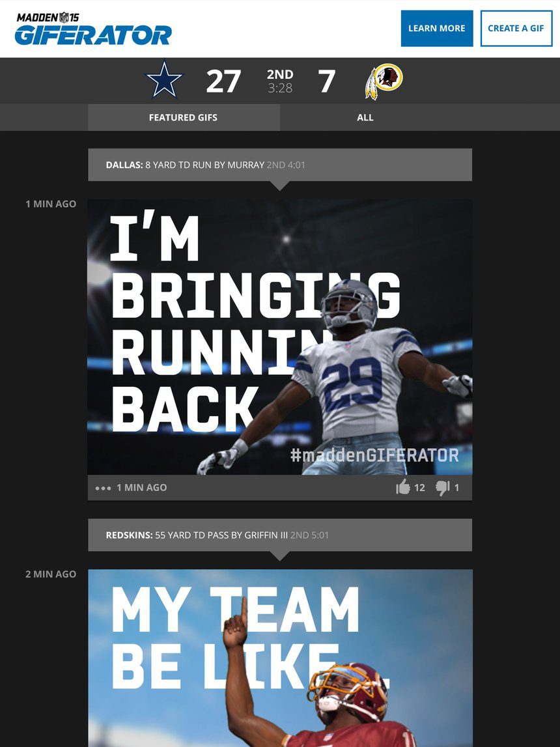Select the Dallas 8 yard TD run header
This screenshot has height=747, width=560.
click(x=280, y=165)
